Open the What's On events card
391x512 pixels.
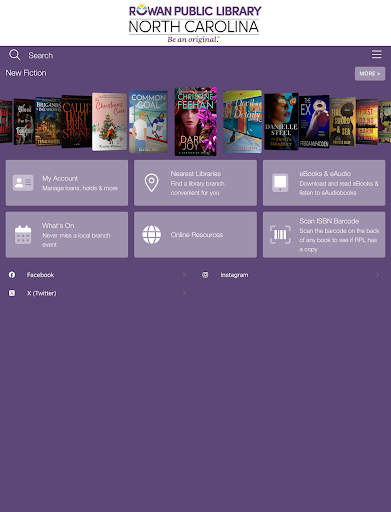(67, 235)
